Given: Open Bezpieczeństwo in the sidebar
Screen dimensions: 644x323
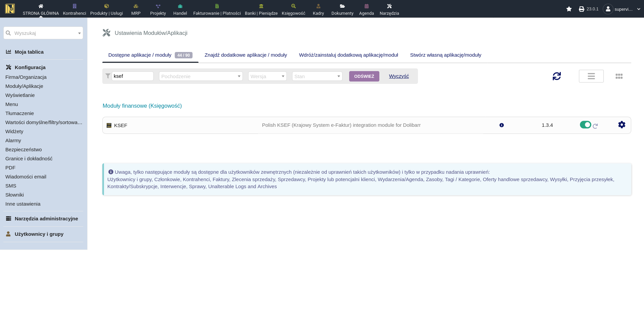Looking at the screenshot, I should (x=23, y=150).
